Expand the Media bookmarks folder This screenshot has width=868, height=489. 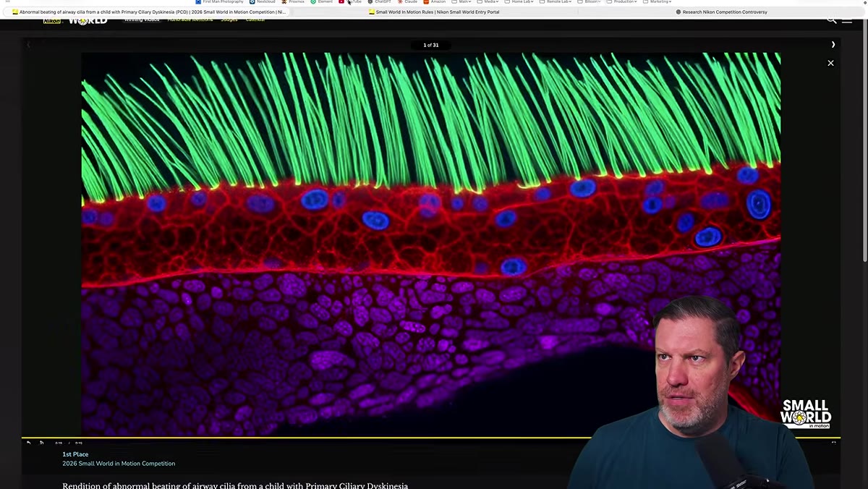[x=488, y=2]
